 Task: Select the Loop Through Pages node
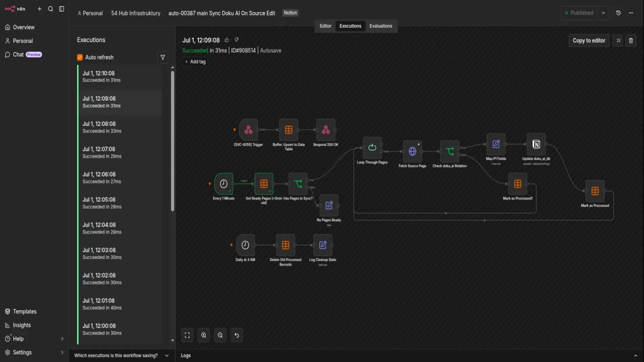point(372,147)
